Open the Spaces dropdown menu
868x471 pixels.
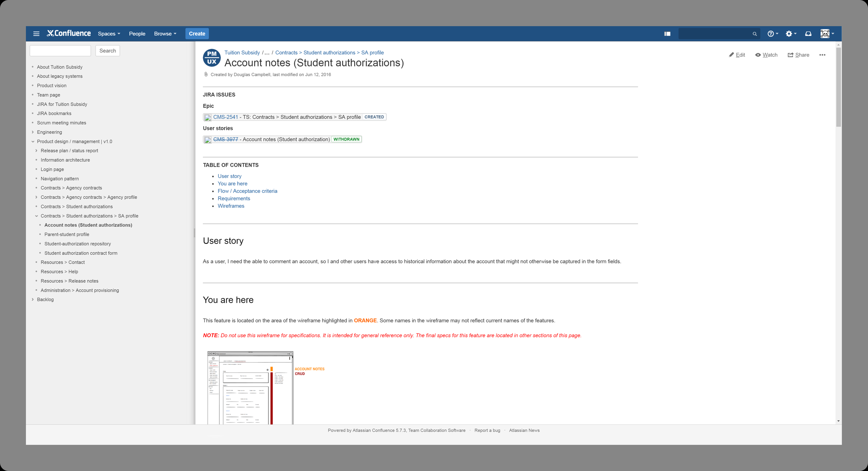coord(109,34)
